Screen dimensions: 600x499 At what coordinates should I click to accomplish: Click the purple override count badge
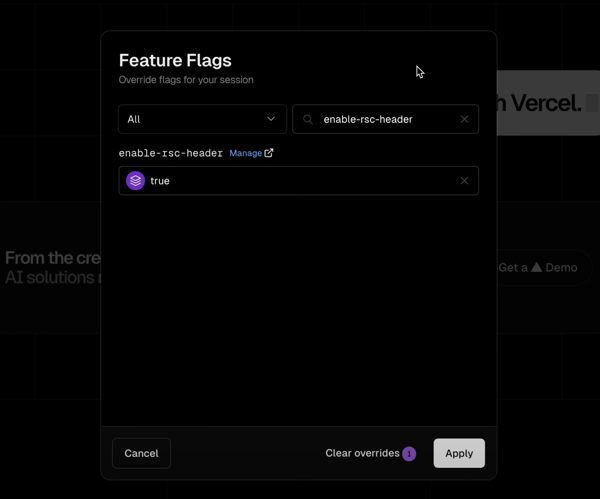click(409, 454)
